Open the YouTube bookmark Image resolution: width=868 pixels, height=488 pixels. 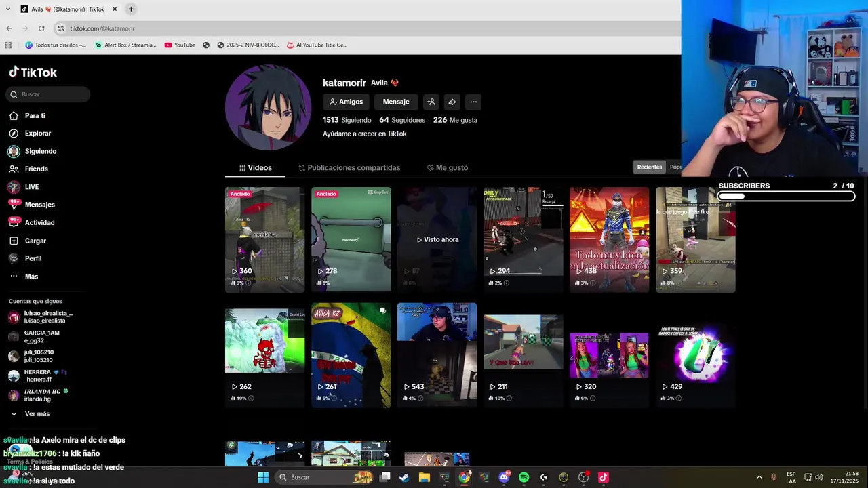click(180, 45)
